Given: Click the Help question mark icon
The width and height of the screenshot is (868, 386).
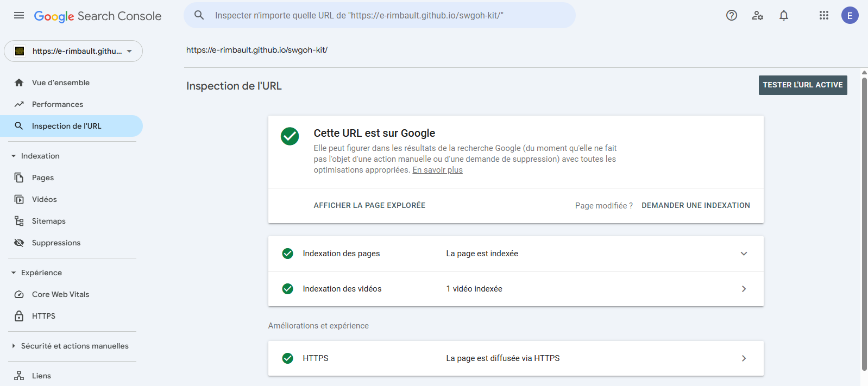Looking at the screenshot, I should click(732, 15).
